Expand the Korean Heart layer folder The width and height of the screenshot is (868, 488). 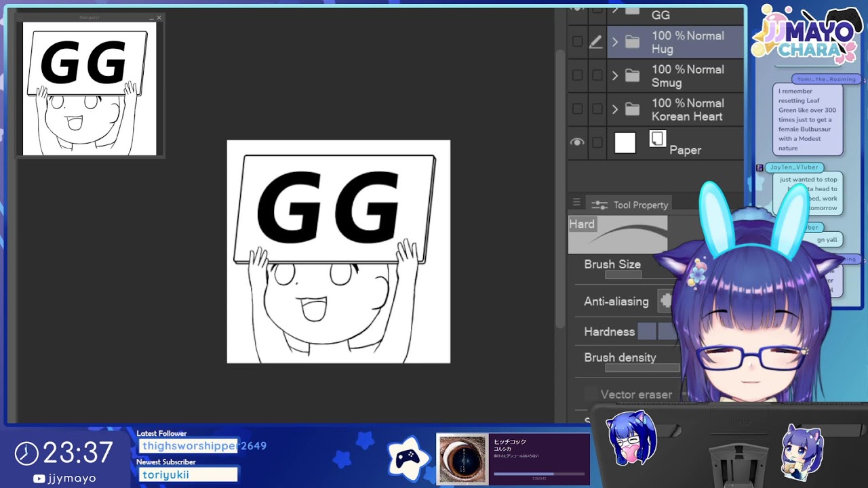615,109
